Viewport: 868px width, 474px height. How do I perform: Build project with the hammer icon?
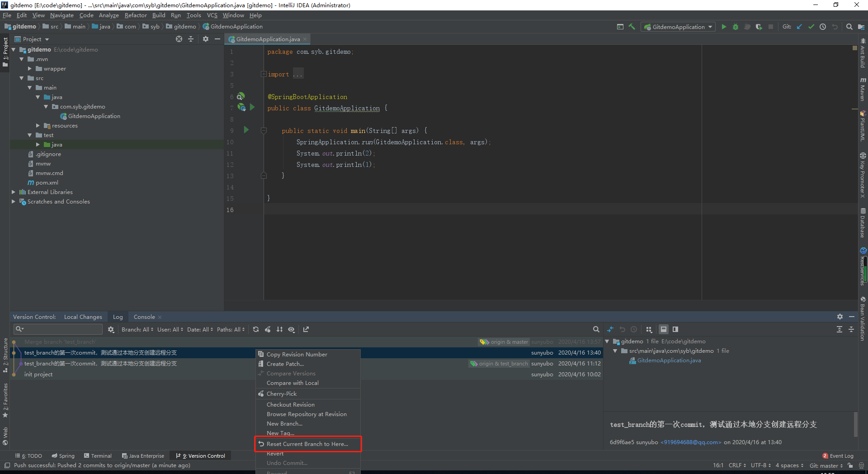pyautogui.click(x=632, y=27)
